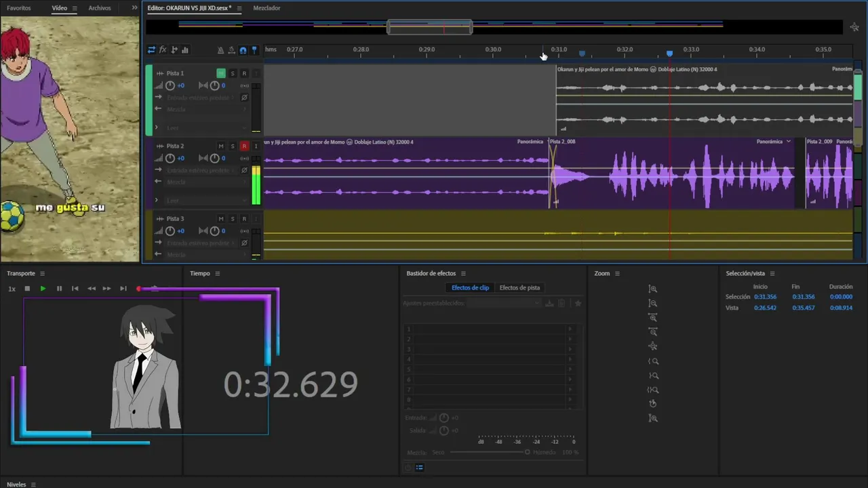Move playhead to next marker
This screenshot has width=868, height=488.
(123, 289)
